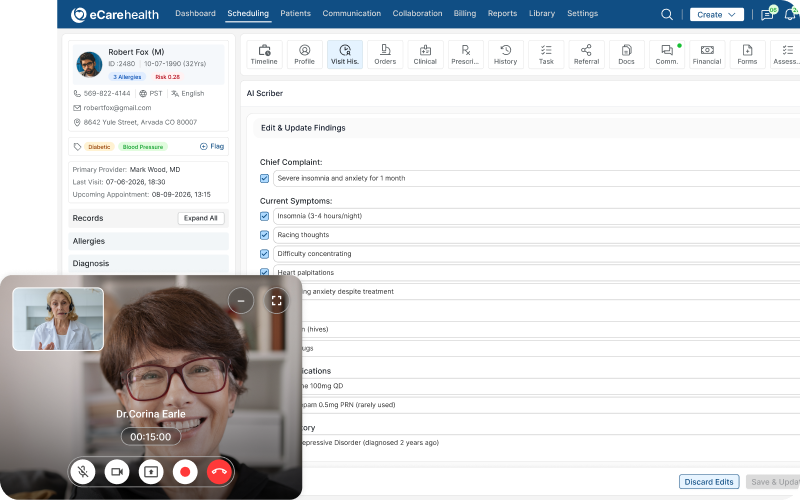Viewport: 800px width, 500px height.
Task: Edit the Difficulty concentrating text field
Action: (x=536, y=254)
